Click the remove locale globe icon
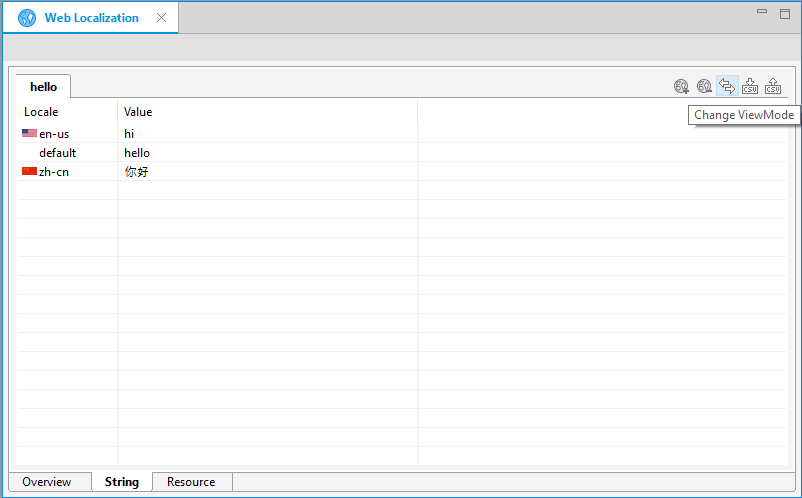Screen dimensions: 802x498 click(704, 87)
